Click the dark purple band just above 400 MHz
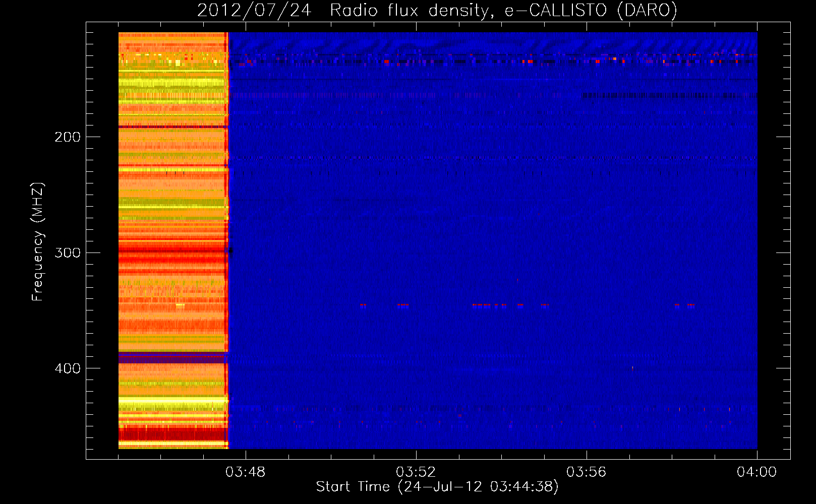Viewport: 816px width, 504px height. coord(172,358)
